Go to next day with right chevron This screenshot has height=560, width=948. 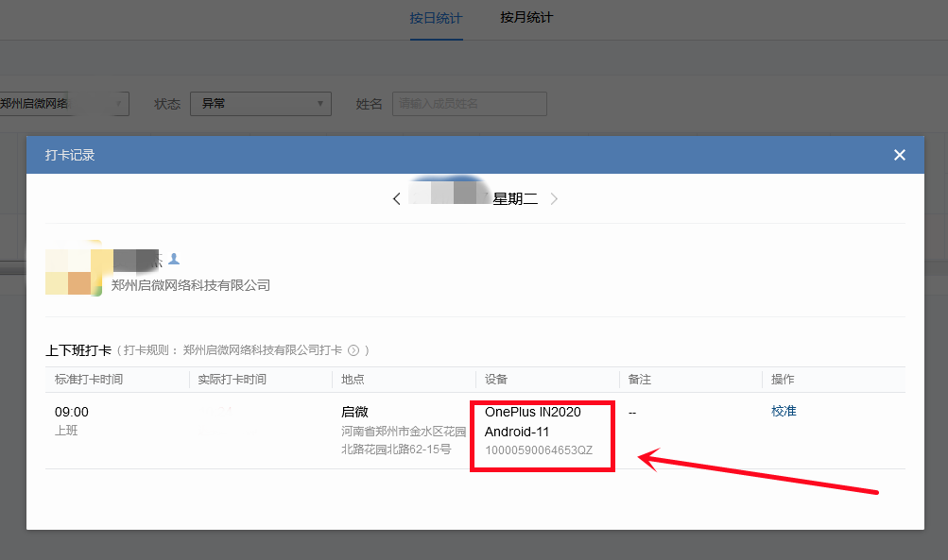554,198
